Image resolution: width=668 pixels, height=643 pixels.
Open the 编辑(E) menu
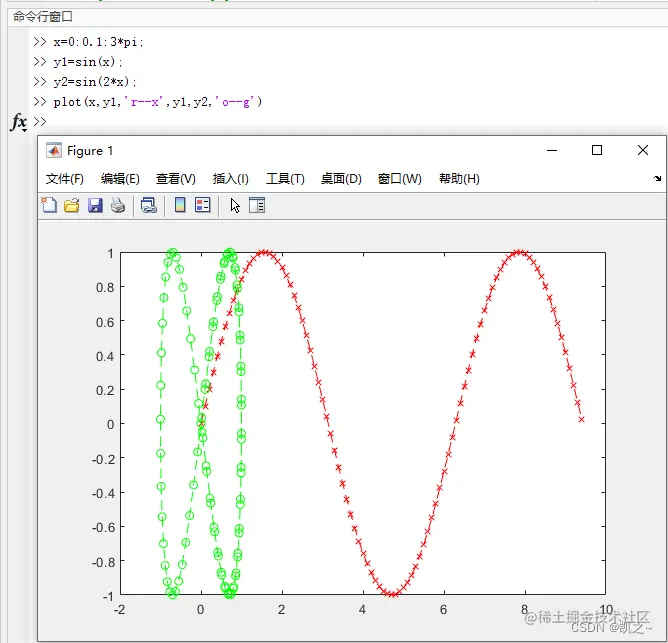coord(120,179)
